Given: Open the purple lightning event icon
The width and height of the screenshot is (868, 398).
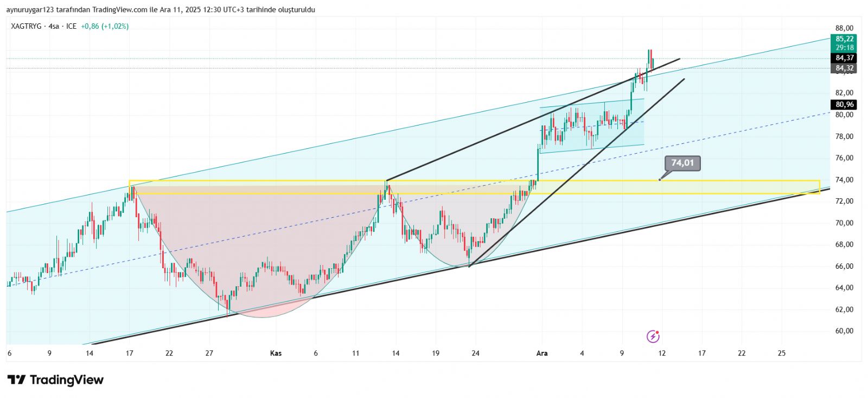Looking at the screenshot, I should (x=653, y=336).
